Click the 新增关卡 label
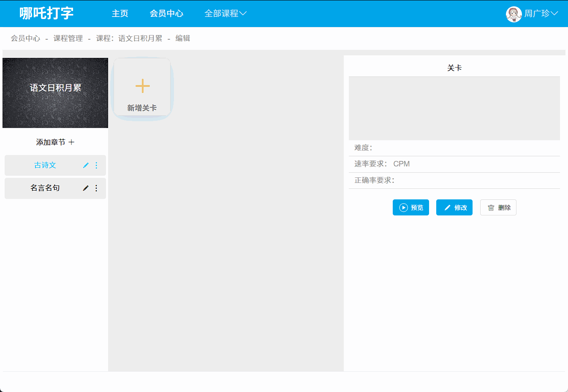The height and width of the screenshot is (392, 568). point(142,108)
